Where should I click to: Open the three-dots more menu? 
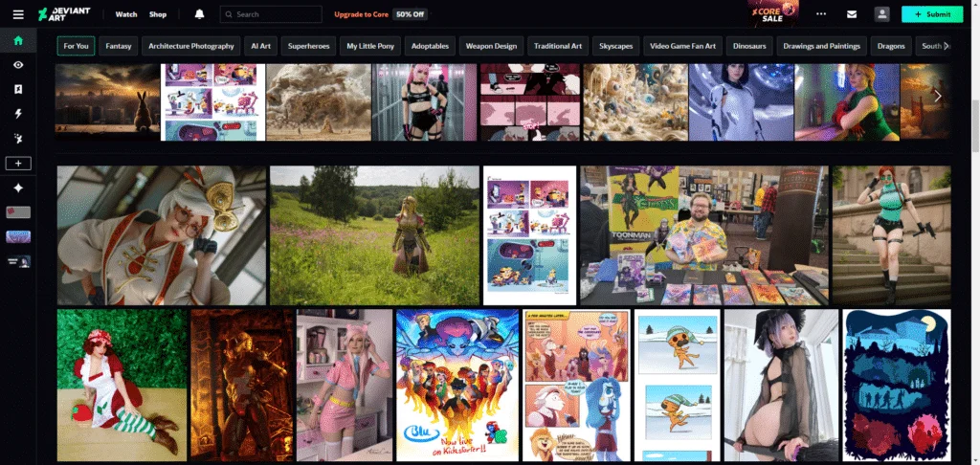(x=820, y=13)
